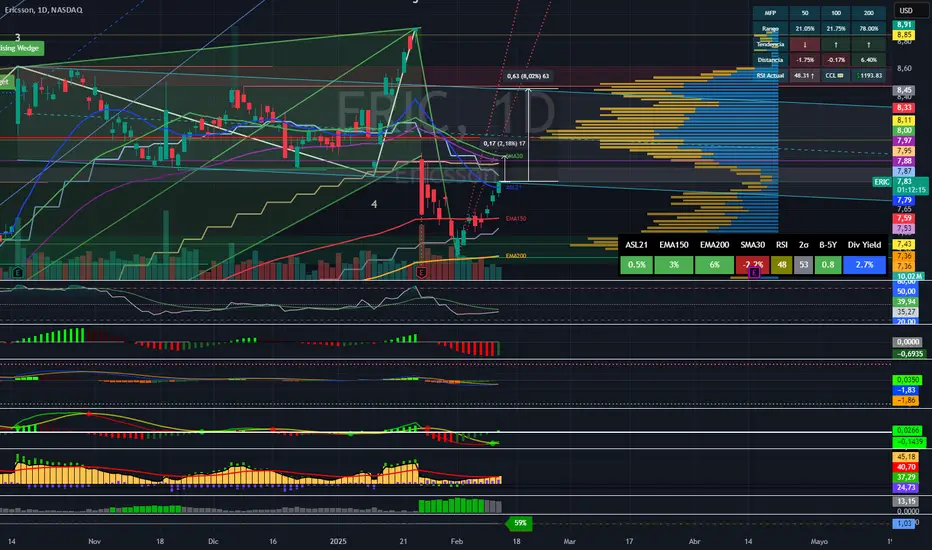Click the Feb date on time axis

pyautogui.click(x=456, y=542)
